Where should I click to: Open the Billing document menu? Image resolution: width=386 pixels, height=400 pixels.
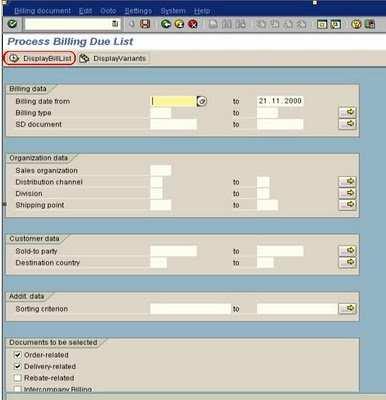(43, 11)
